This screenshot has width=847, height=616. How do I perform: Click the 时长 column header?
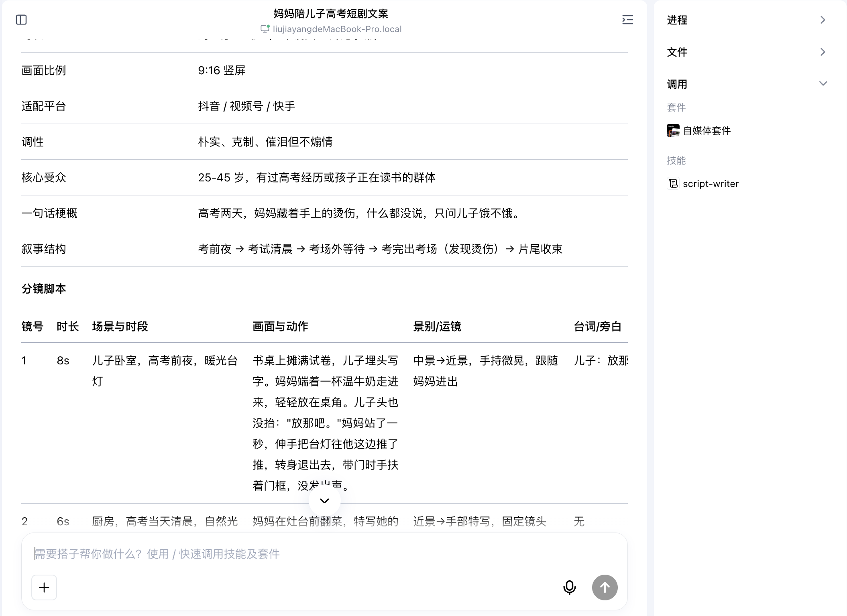point(68,326)
